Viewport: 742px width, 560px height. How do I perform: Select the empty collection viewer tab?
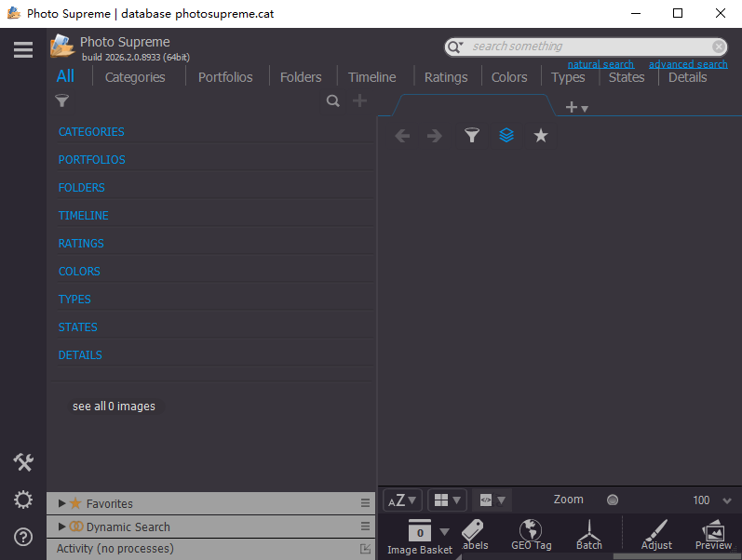(473, 105)
